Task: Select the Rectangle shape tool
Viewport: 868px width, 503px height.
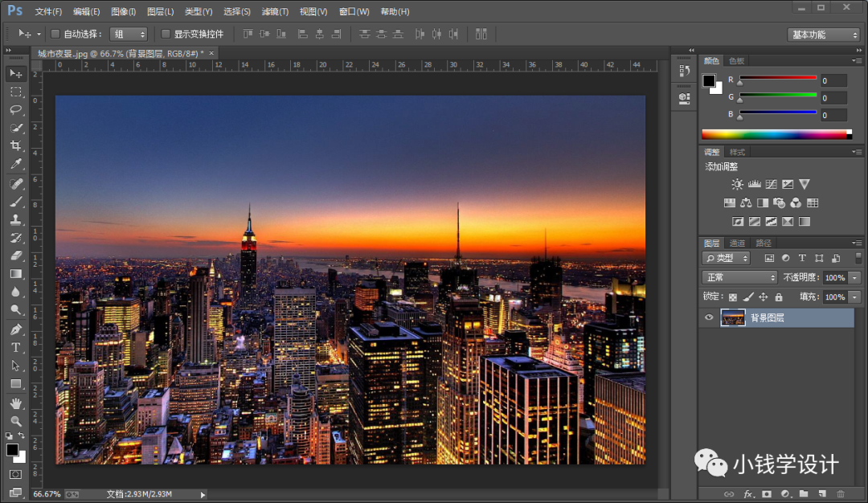Action: click(x=16, y=384)
